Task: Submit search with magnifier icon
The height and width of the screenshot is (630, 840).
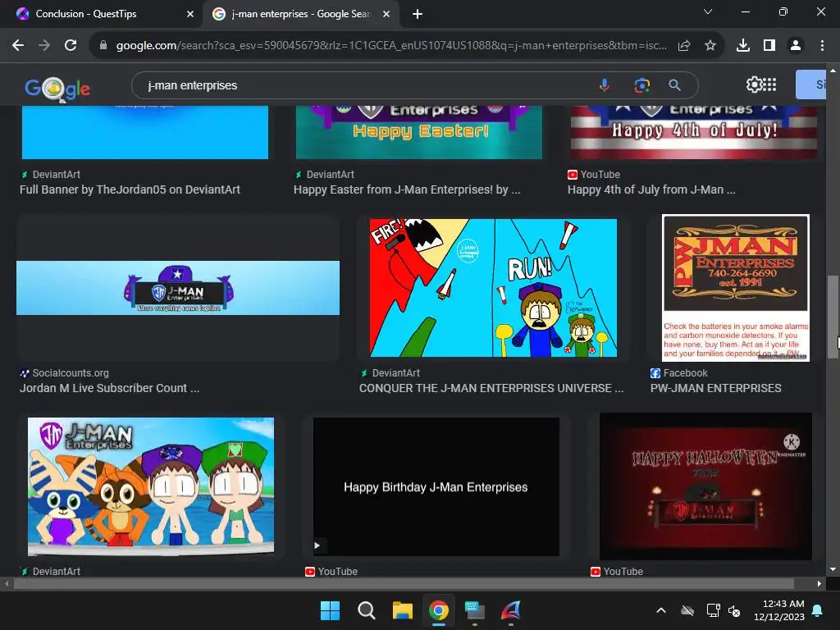Action: (x=675, y=85)
